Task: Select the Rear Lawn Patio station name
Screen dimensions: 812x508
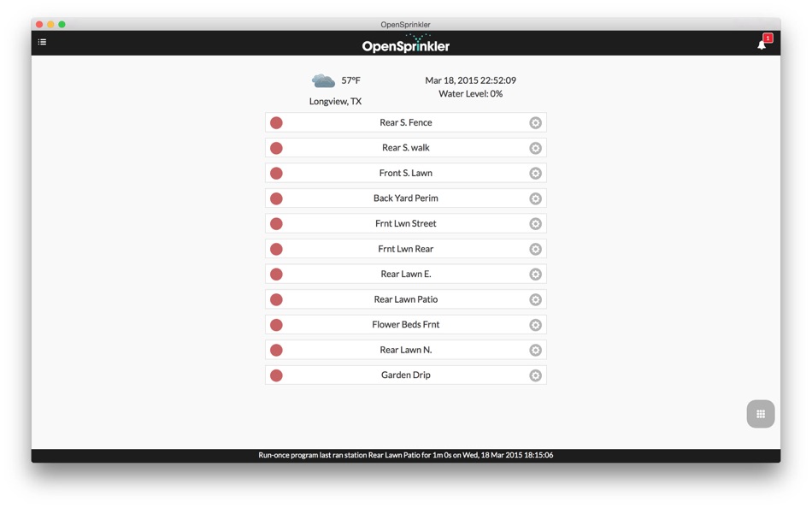Action: coord(405,299)
